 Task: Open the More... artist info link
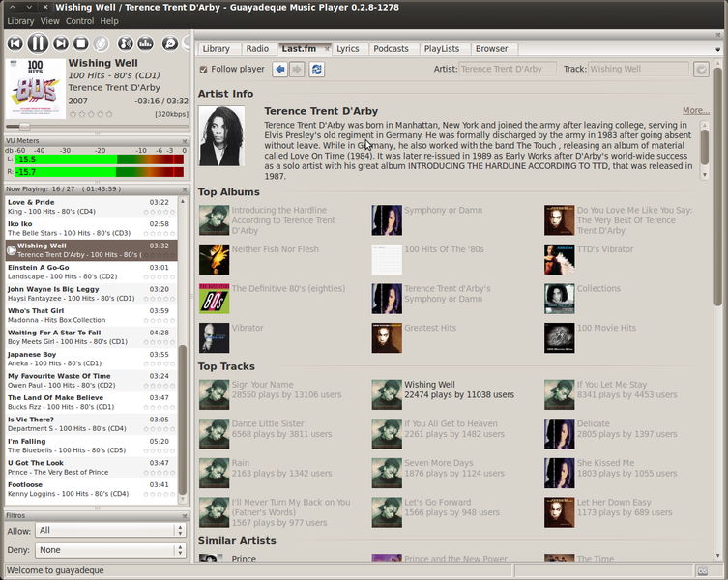tap(695, 110)
